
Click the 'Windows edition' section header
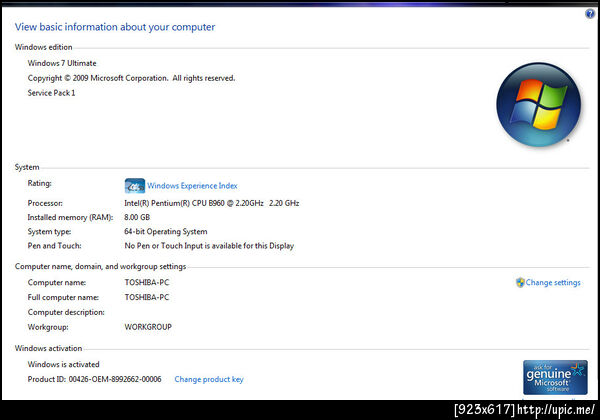(44, 47)
